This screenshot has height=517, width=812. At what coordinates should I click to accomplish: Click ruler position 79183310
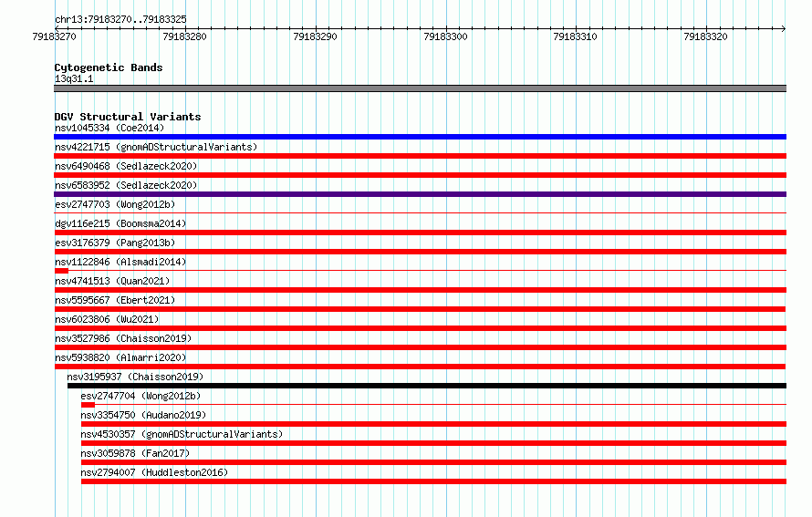576,36
